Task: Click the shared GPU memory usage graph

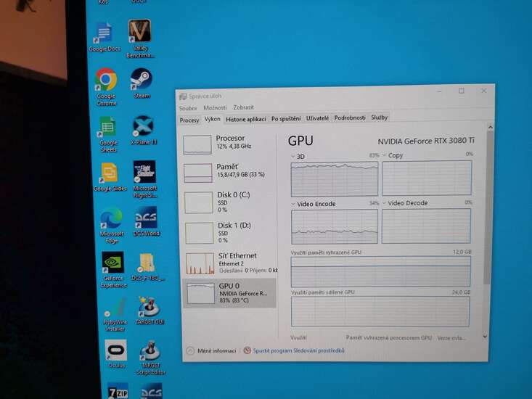Action: click(x=380, y=311)
